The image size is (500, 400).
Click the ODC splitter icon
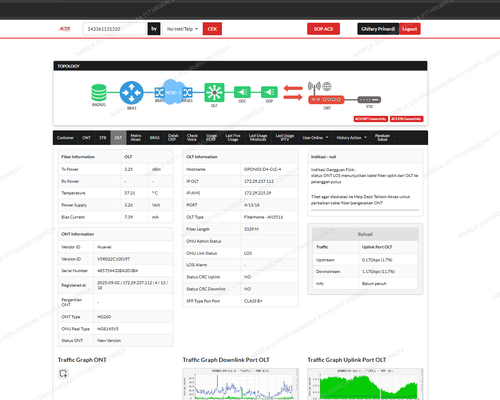point(242,92)
